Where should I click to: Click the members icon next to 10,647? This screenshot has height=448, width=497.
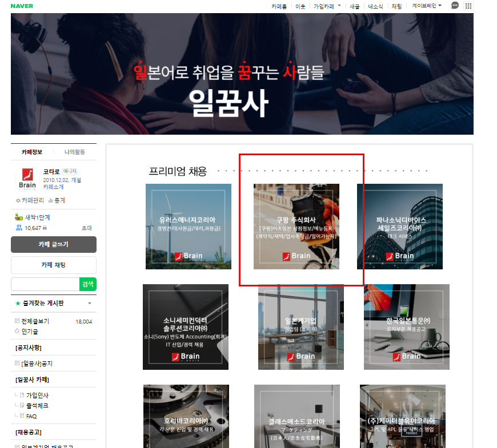(19, 228)
